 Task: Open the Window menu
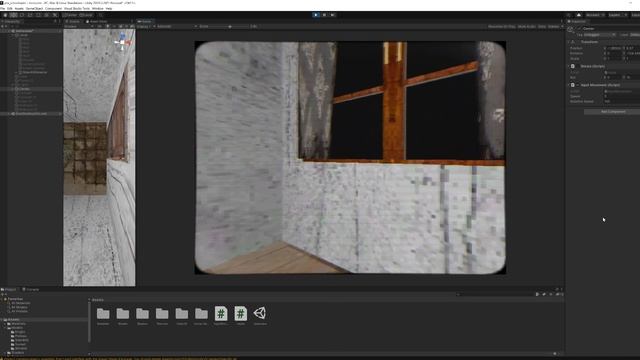(98, 8)
